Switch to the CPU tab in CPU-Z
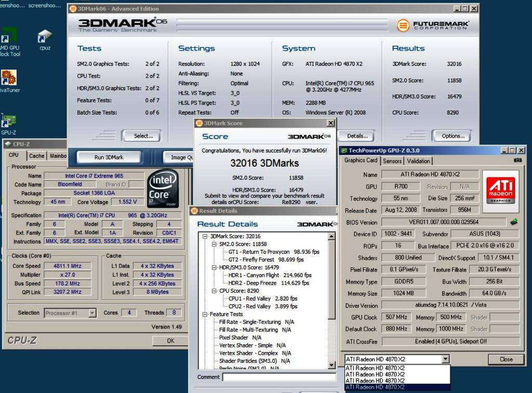 pyautogui.click(x=14, y=155)
